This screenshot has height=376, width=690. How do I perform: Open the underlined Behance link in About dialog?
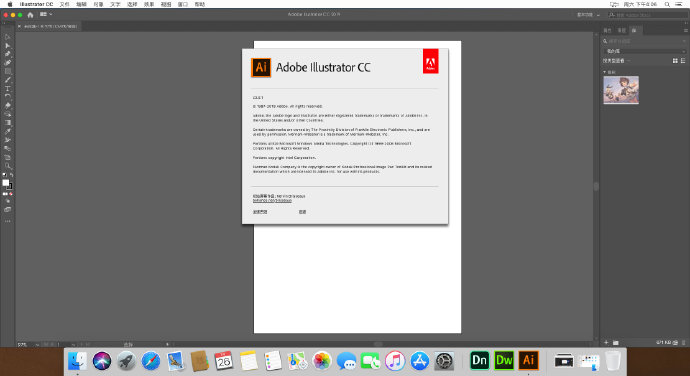[272, 201]
